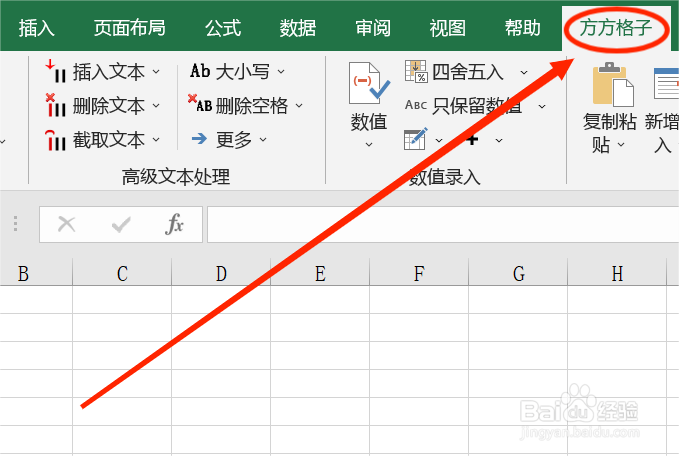Click the 更多 blue arrow icon

199,139
